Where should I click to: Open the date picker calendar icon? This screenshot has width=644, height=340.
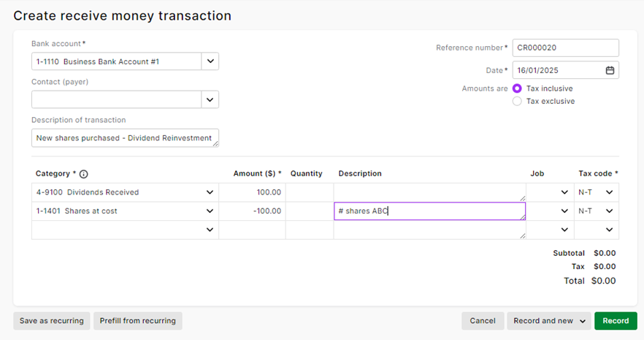pyautogui.click(x=610, y=71)
